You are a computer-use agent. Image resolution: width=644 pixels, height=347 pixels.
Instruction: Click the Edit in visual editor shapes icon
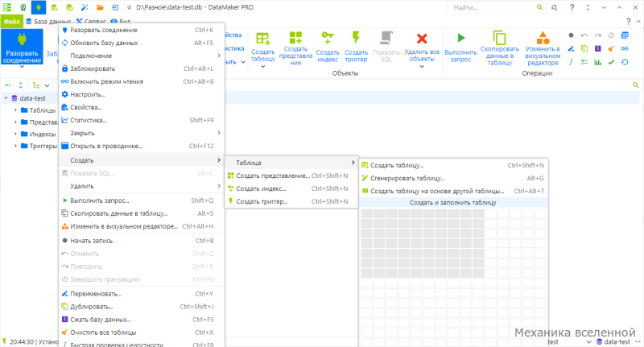click(x=543, y=38)
